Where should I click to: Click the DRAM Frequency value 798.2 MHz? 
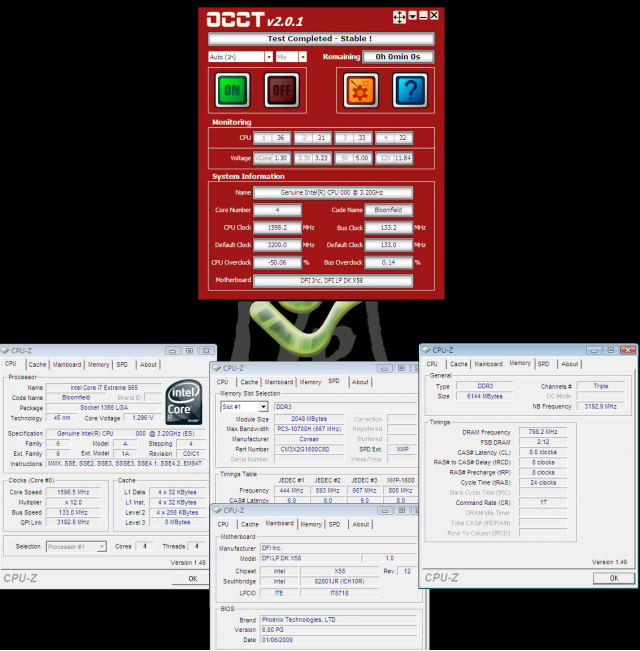543,432
